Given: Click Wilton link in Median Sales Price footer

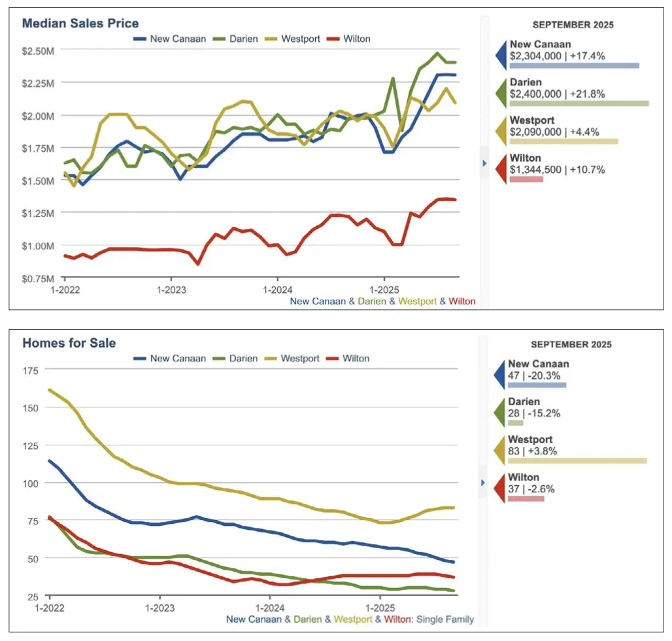Looking at the screenshot, I should pos(462,302).
